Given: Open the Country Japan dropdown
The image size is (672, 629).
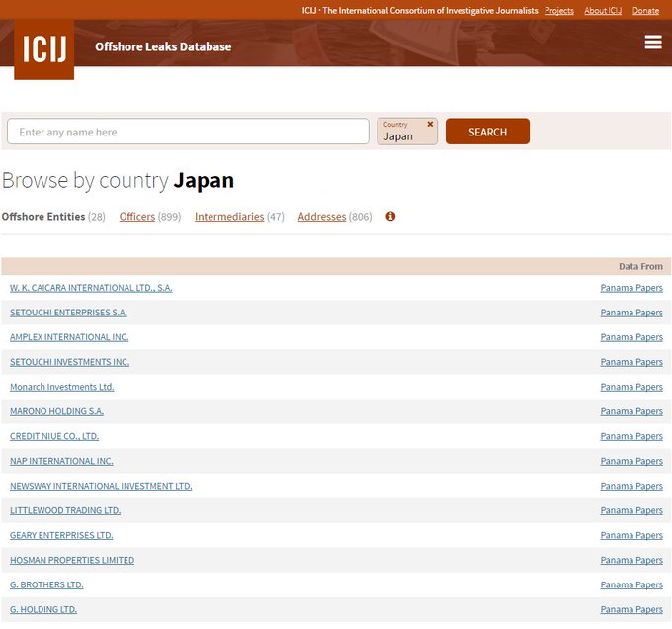Looking at the screenshot, I should tap(407, 132).
